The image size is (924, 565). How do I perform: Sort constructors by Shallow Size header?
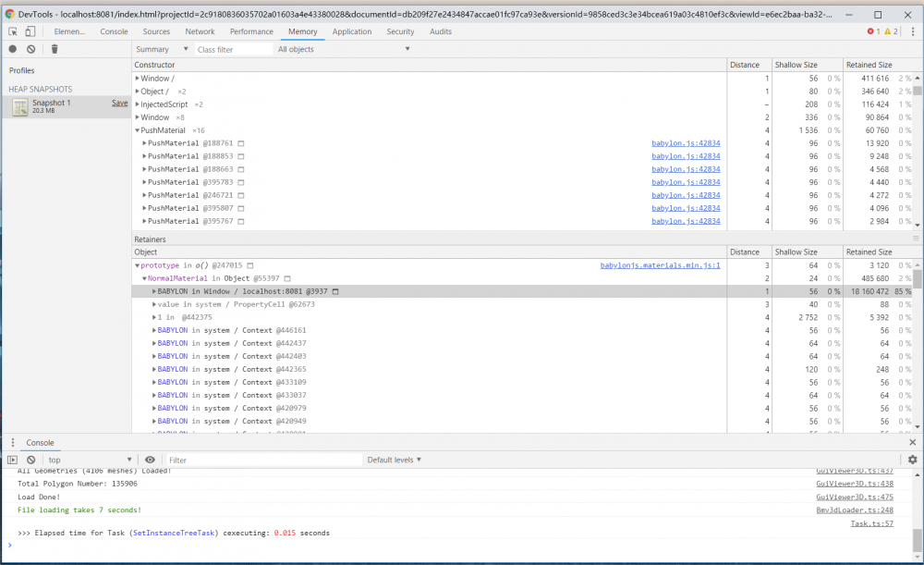pyautogui.click(x=808, y=65)
